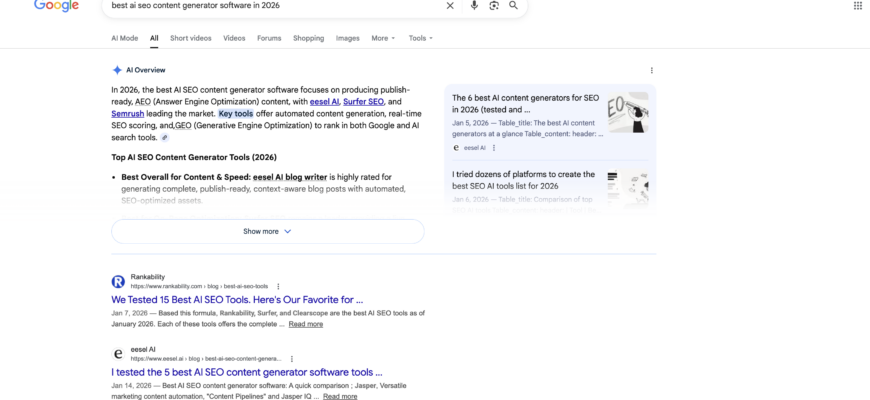
Task: Switch to Shopping tab
Action: (x=308, y=38)
